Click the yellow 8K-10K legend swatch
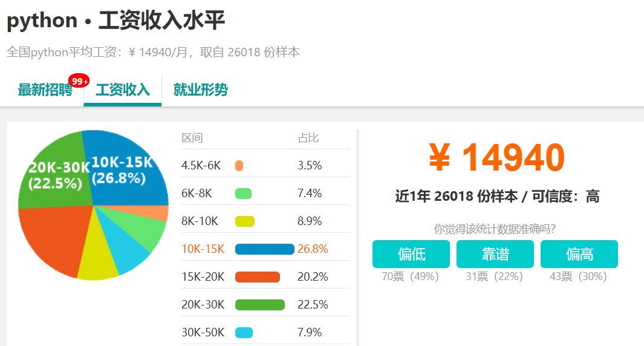The image size is (644, 346). (245, 221)
